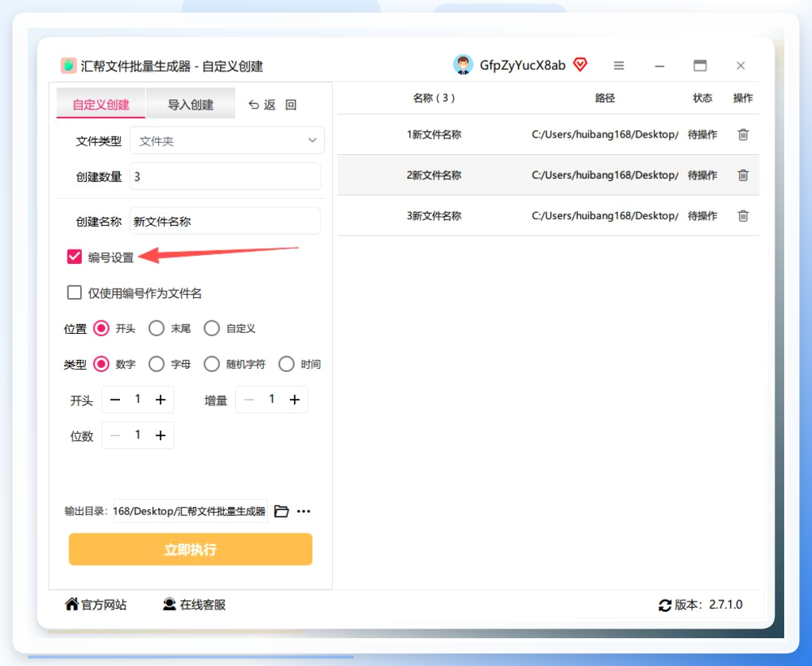Minimize the application window

tap(659, 66)
